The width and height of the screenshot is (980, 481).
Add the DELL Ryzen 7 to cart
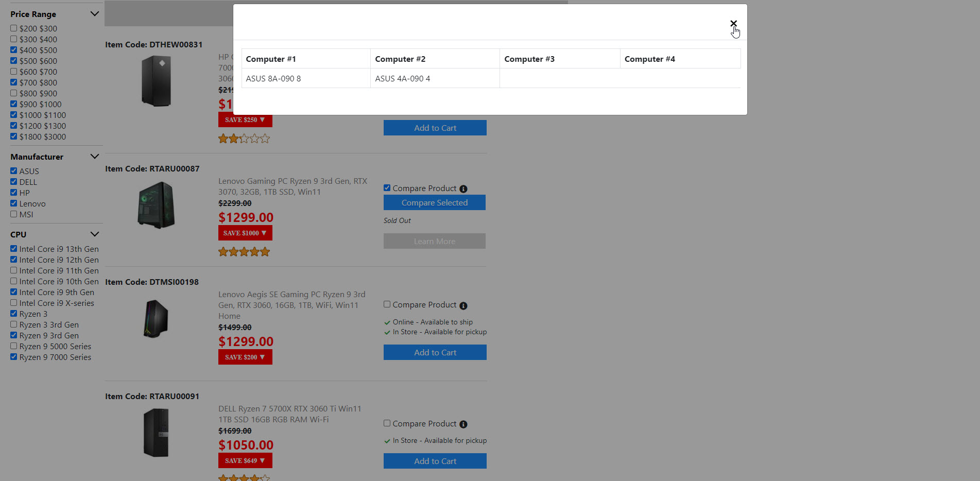coord(435,461)
